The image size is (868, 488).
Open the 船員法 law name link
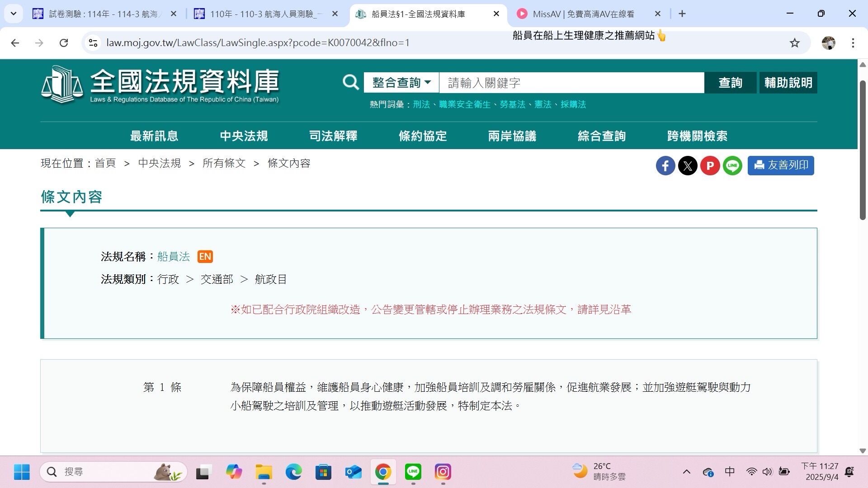[x=174, y=257]
